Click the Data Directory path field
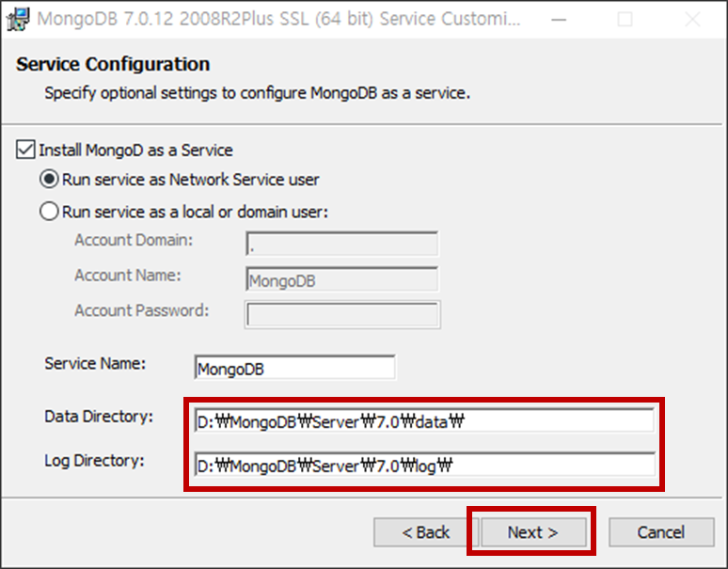The width and height of the screenshot is (728, 569). coord(424,421)
